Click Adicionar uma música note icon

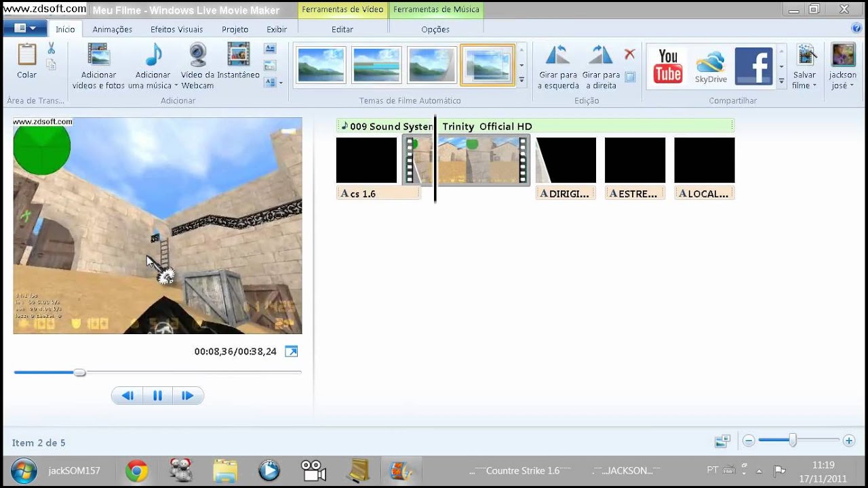(x=154, y=56)
